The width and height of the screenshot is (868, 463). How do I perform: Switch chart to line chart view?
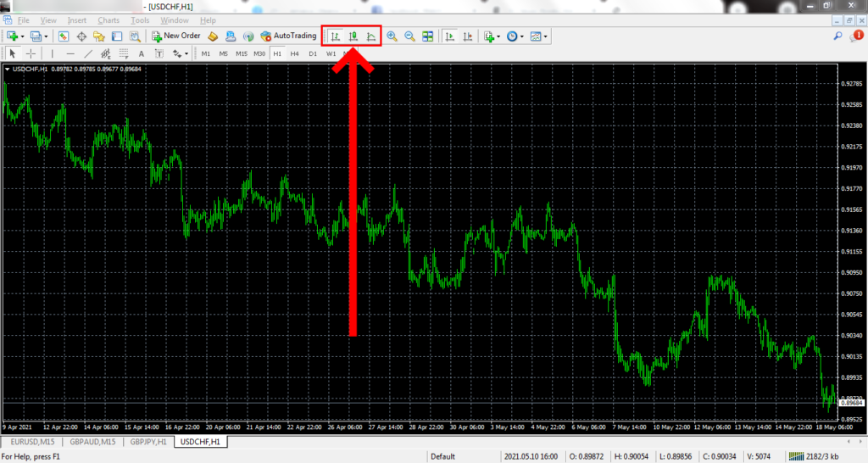pyautogui.click(x=370, y=36)
